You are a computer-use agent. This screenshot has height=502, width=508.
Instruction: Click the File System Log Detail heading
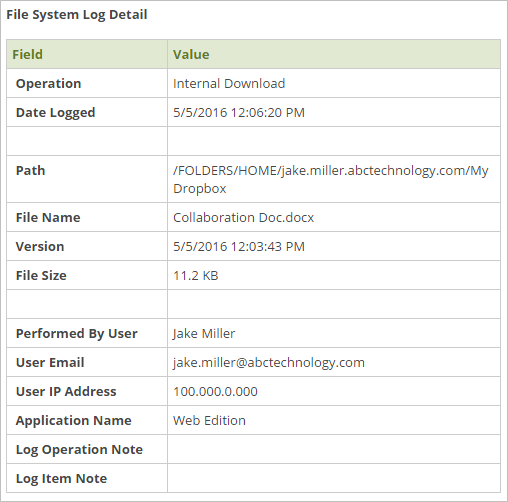click(77, 15)
